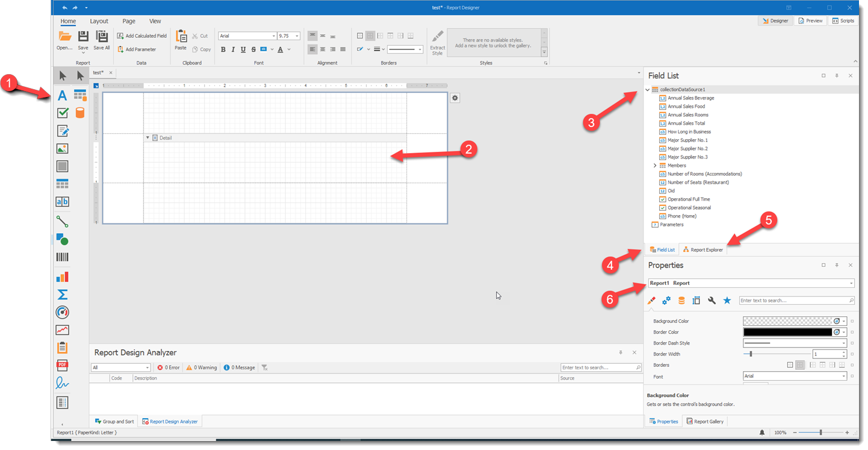Screen dimensions: 868x450
Task: Open the Report Explorer tab
Action: [703, 249]
